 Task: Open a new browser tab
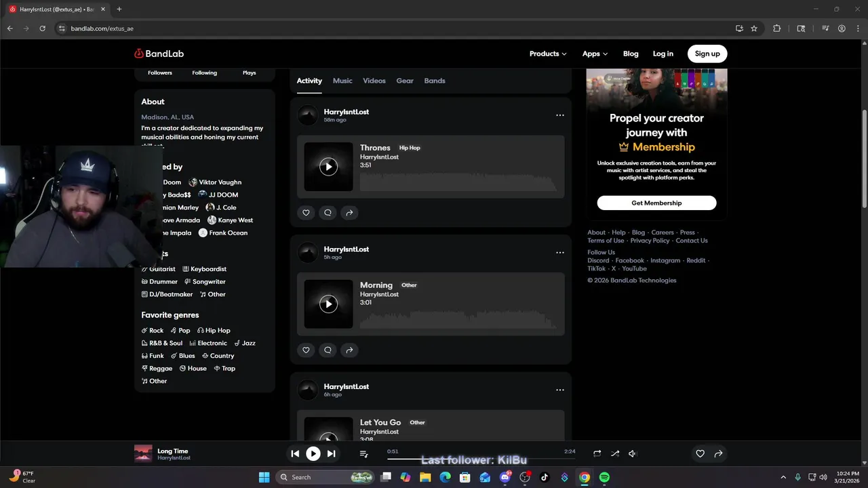coord(119,9)
